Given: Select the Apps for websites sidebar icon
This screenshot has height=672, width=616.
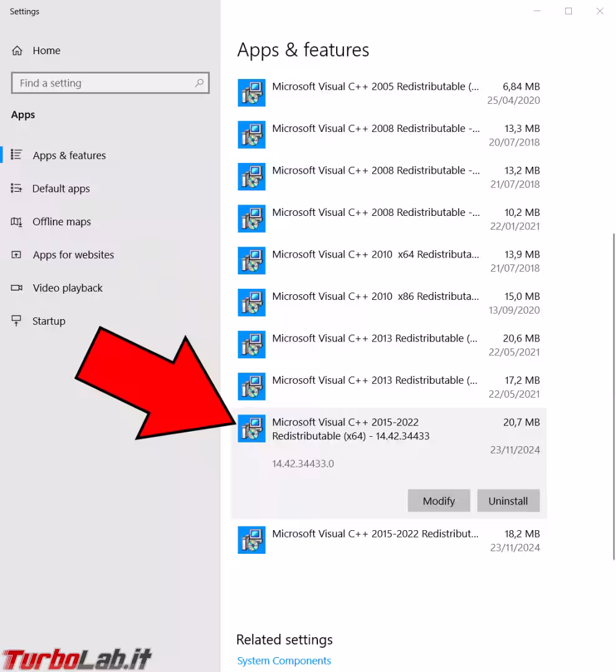Looking at the screenshot, I should (x=16, y=254).
